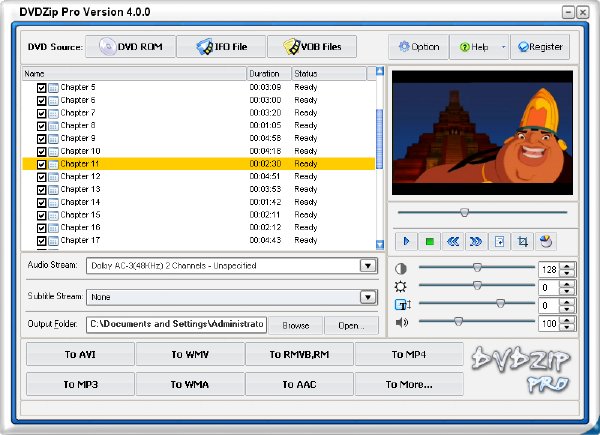Image resolution: width=600 pixels, height=435 pixels.
Task: Uncheck the Chapter 6 checkbox
Action: [x=41, y=101]
